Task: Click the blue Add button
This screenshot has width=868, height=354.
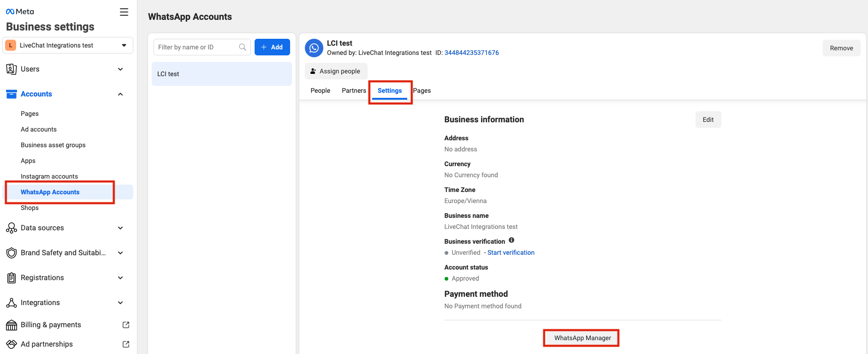Action: tap(272, 47)
